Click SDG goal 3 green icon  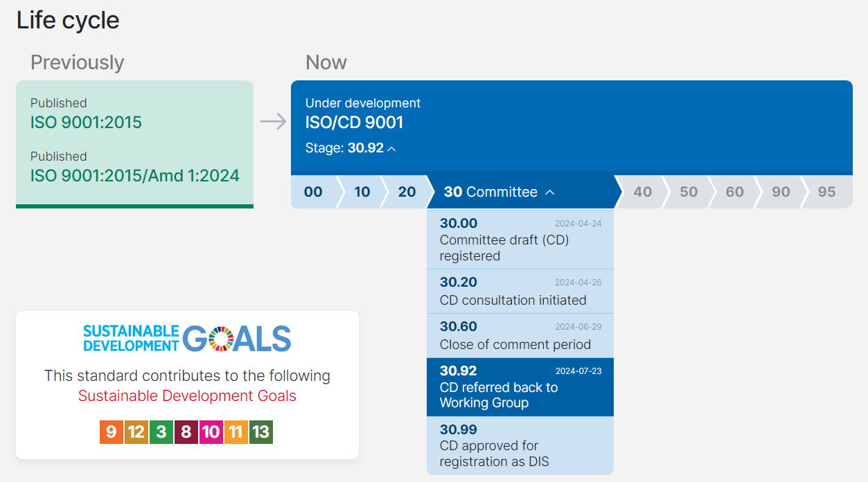pyautogui.click(x=161, y=432)
